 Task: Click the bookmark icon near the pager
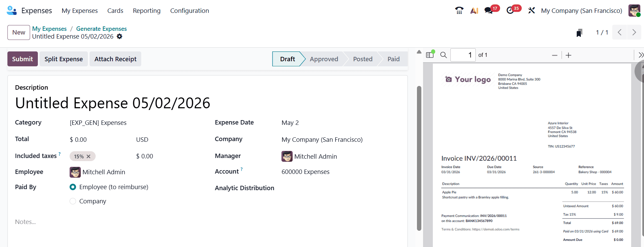[579, 32]
